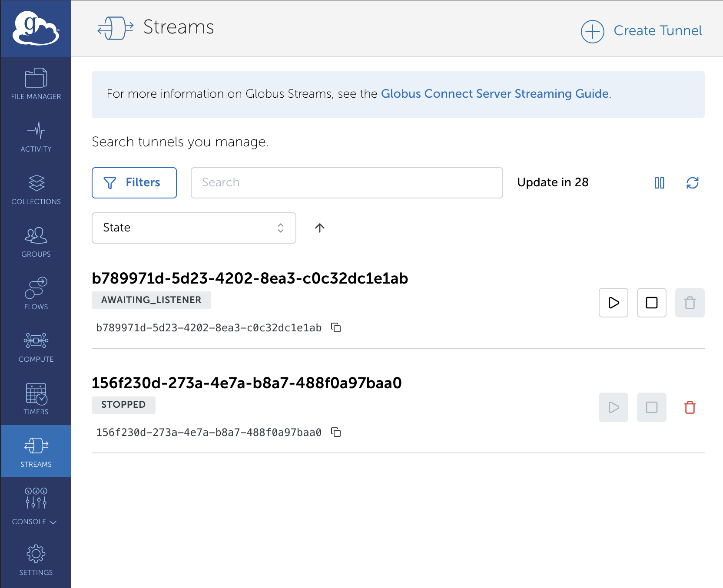Screen dimensions: 723x588
Task: Start tunnel b789971d-5d23-4202-8ea3-c0c32dc1e1ab
Action: pos(614,303)
